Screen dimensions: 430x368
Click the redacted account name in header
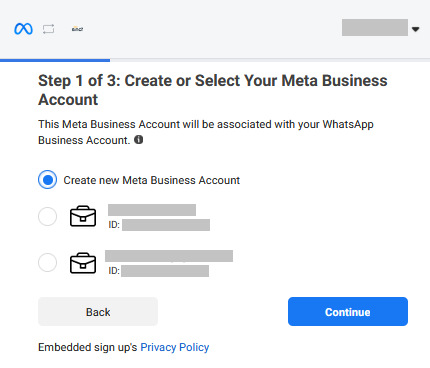coord(375,27)
